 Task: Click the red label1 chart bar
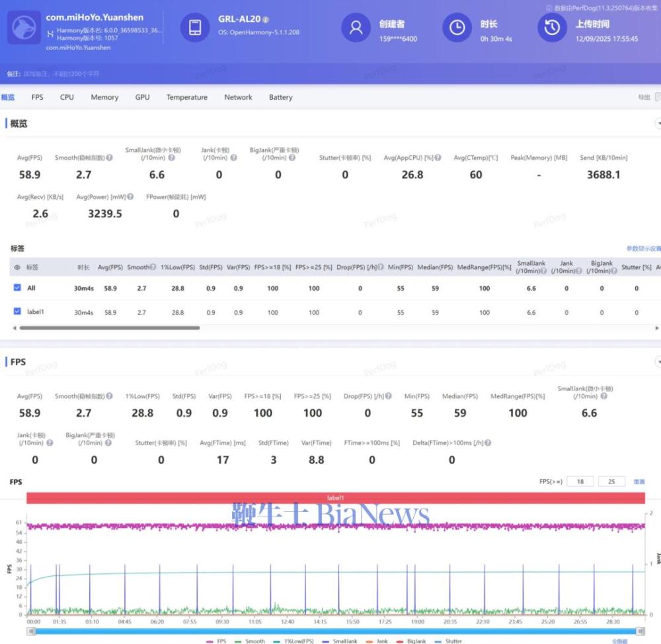pyautogui.click(x=336, y=498)
